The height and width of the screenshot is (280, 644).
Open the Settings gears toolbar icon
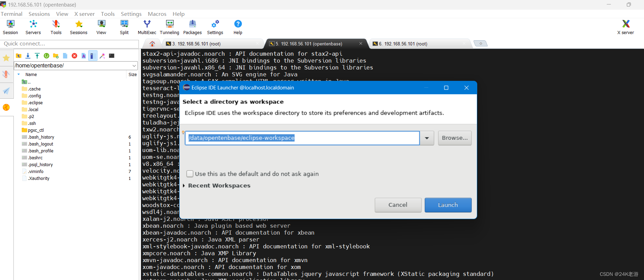pyautogui.click(x=215, y=27)
